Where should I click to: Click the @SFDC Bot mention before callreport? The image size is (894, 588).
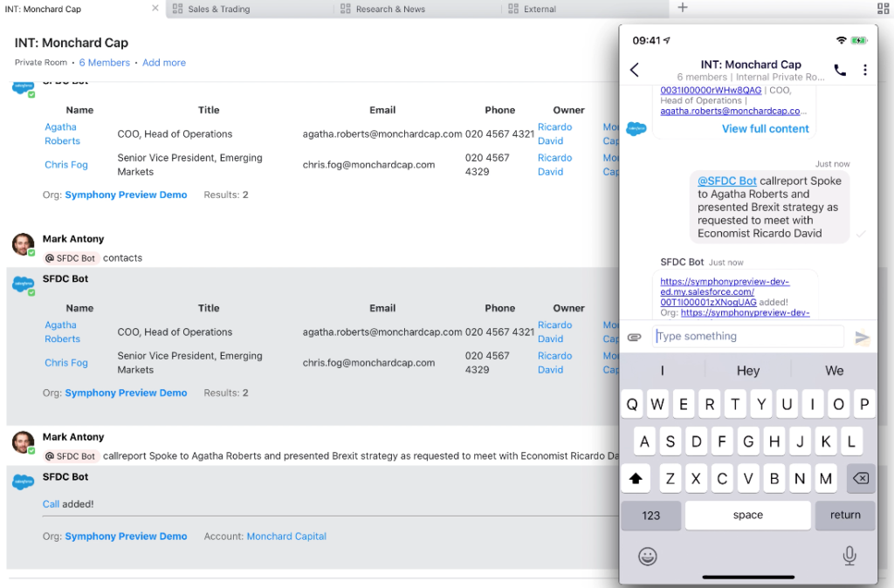click(72, 456)
